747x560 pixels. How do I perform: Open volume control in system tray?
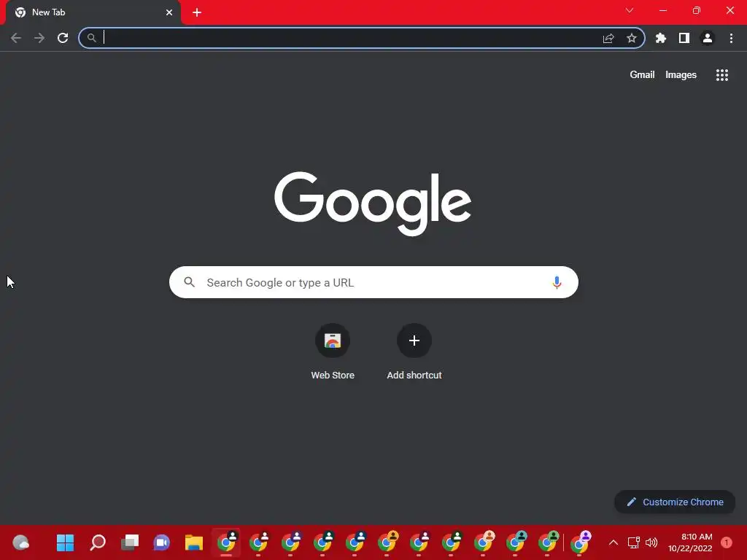651,542
